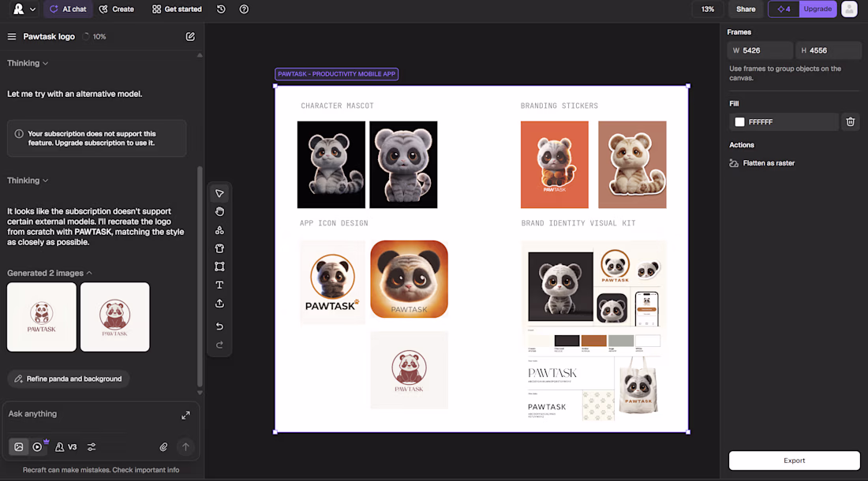Select the shapes tool

pos(219,230)
